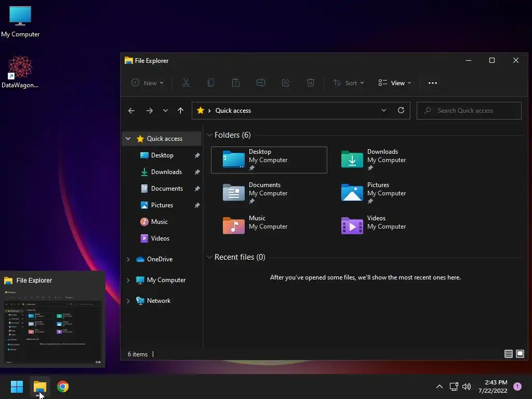Select My Computer in the navigation pane
Image resolution: width=532 pixels, height=399 pixels.
(x=166, y=280)
